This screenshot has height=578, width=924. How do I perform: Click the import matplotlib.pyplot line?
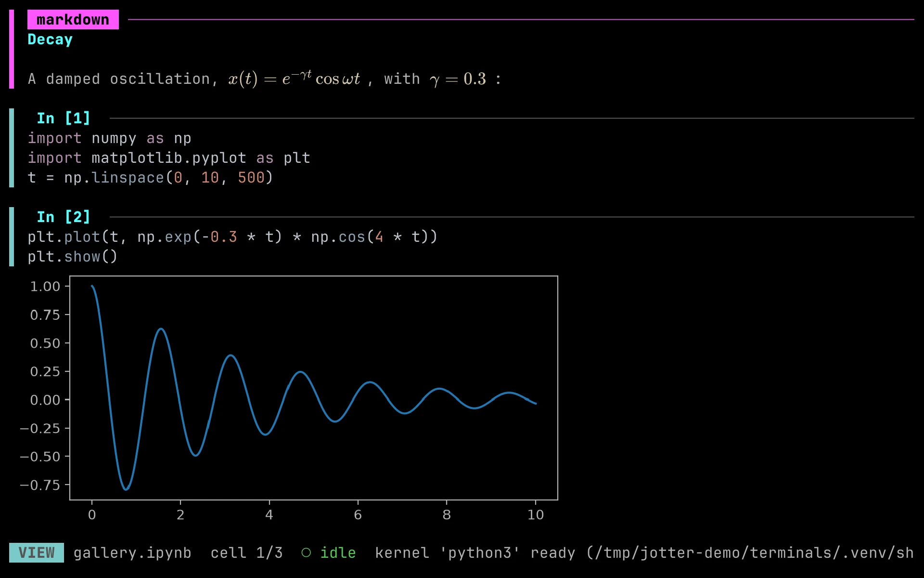[x=169, y=158]
